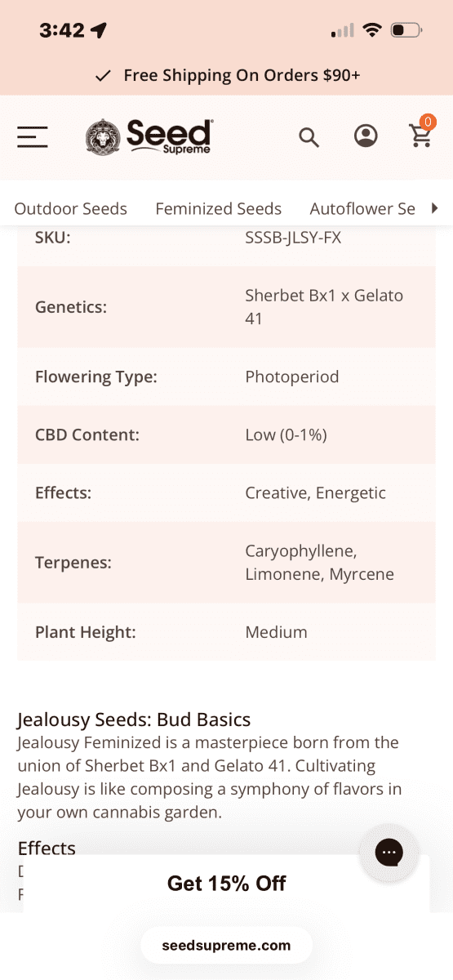Tap the Seed Supreme logo

[149, 136]
